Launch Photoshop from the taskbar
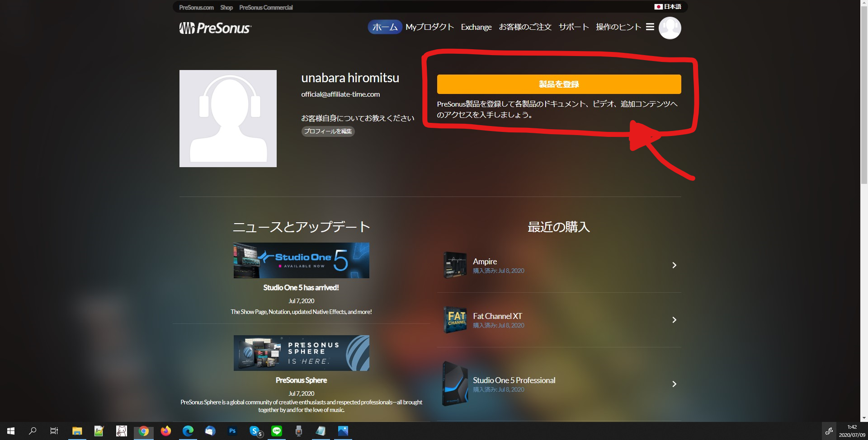This screenshot has width=868, height=440. click(x=232, y=431)
